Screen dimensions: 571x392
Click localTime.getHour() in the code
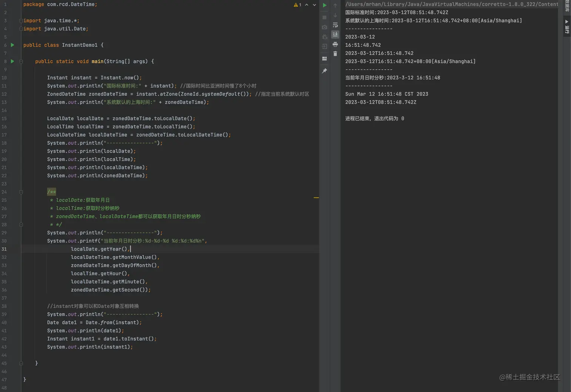click(99, 274)
